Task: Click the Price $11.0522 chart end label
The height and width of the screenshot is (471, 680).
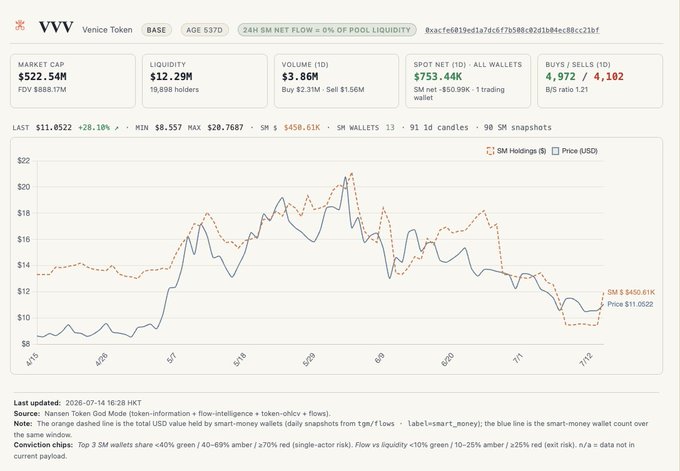Action: coord(630,304)
